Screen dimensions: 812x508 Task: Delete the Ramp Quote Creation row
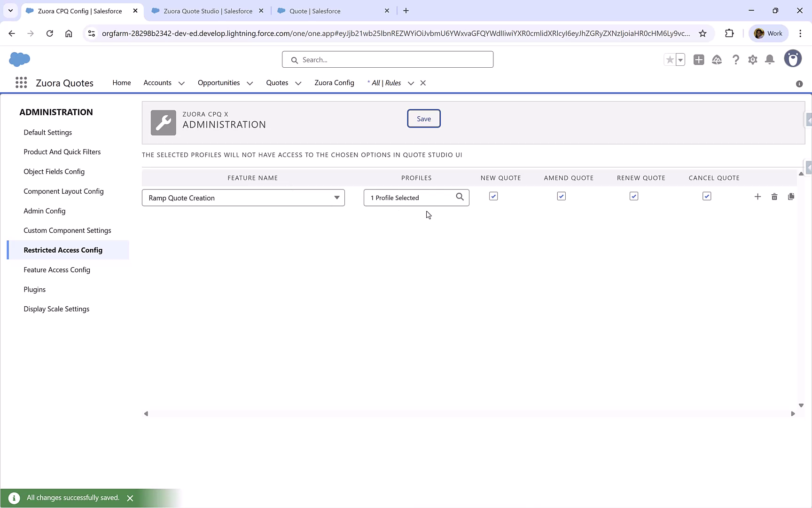point(774,197)
